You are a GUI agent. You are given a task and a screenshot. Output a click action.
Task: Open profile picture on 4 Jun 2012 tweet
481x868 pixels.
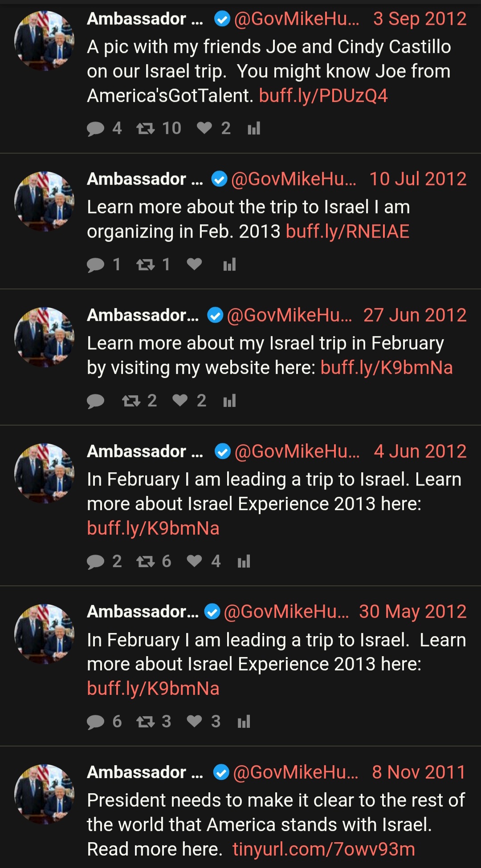click(x=44, y=473)
